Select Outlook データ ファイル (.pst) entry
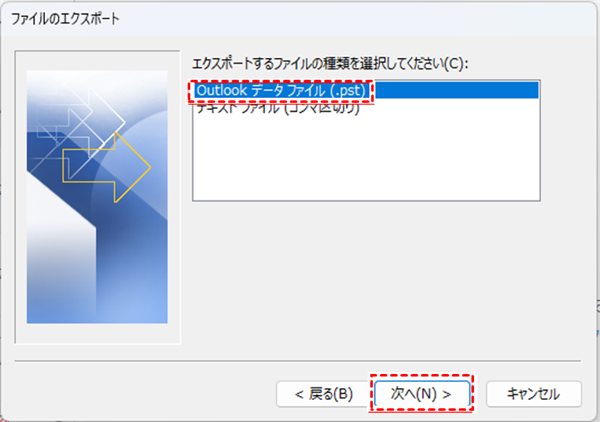600x422 pixels. pyautogui.click(x=366, y=91)
